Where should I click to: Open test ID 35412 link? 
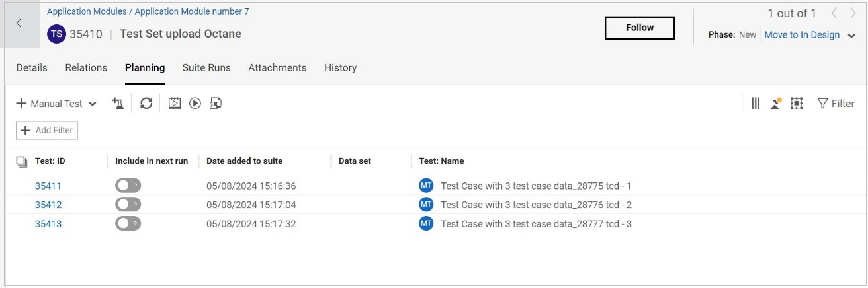(x=48, y=205)
